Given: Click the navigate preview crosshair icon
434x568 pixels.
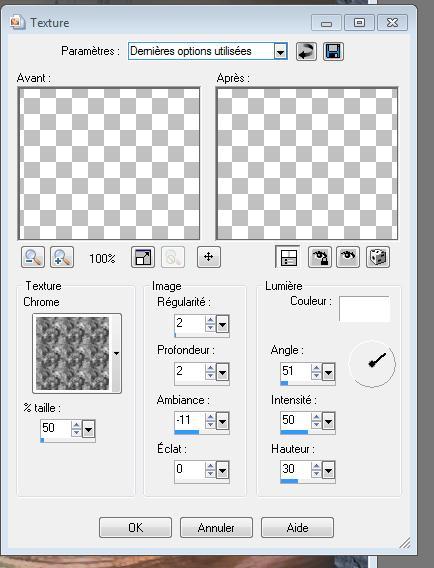Looking at the screenshot, I should (x=209, y=257).
